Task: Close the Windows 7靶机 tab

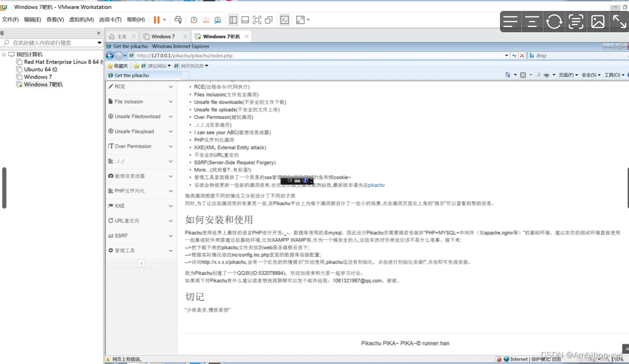Action: (247, 36)
